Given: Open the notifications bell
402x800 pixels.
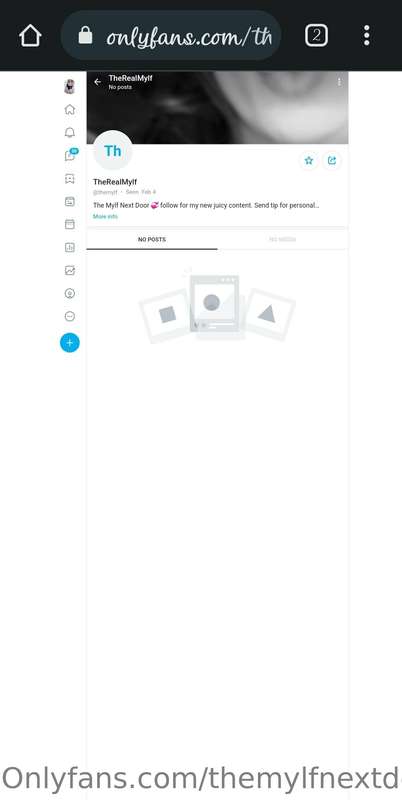Looking at the screenshot, I should coord(70,133).
